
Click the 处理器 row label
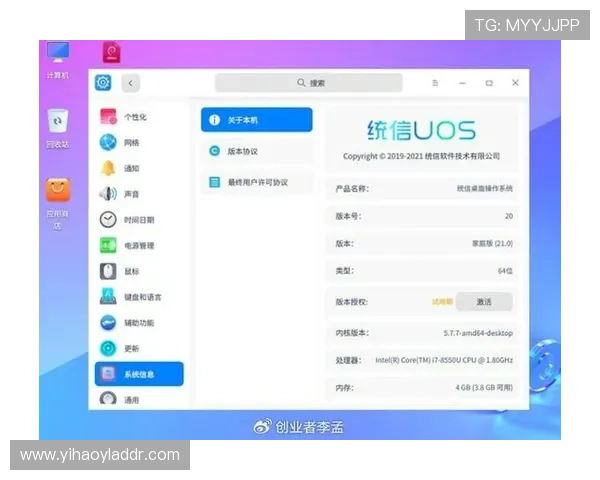coord(349,360)
